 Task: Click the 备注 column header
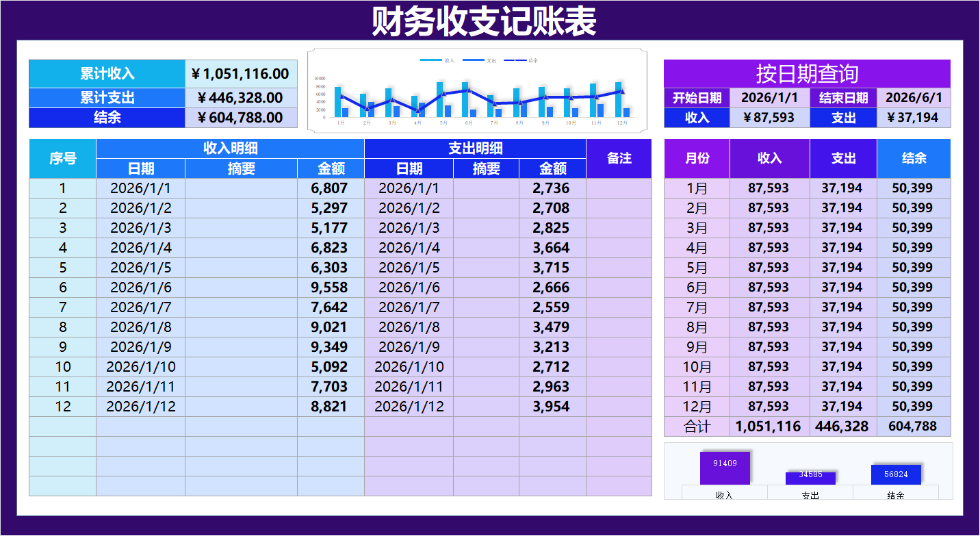618,158
